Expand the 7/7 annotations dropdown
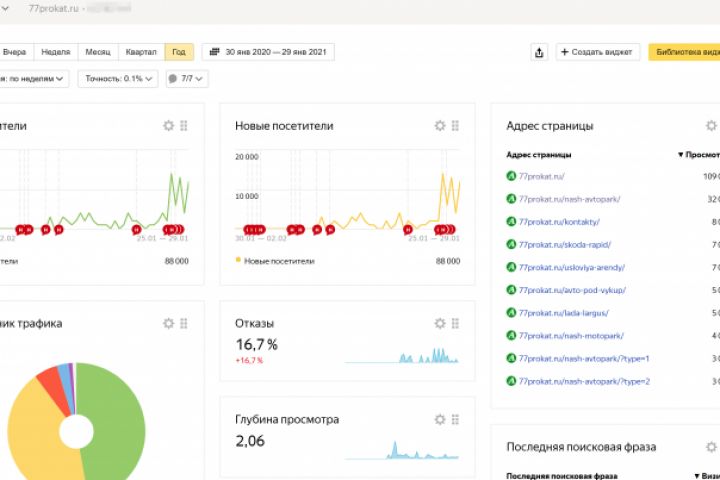The width and height of the screenshot is (720, 480). pos(187,79)
